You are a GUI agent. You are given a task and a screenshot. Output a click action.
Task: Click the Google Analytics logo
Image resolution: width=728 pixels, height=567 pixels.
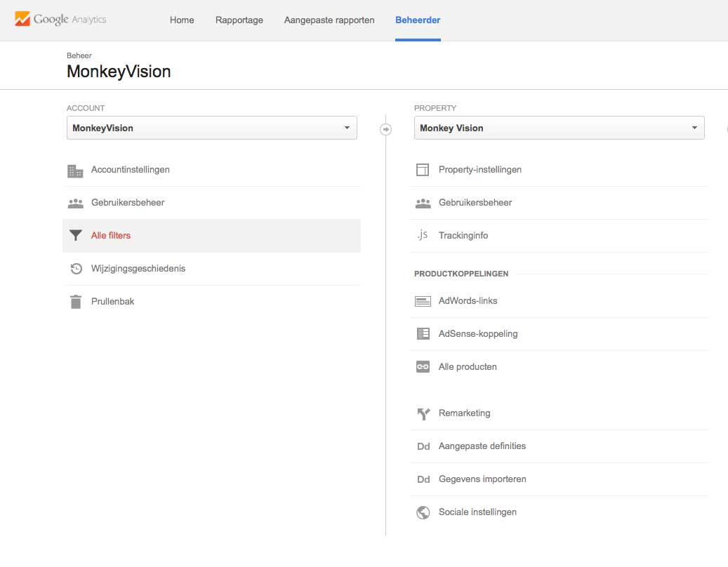(60, 19)
